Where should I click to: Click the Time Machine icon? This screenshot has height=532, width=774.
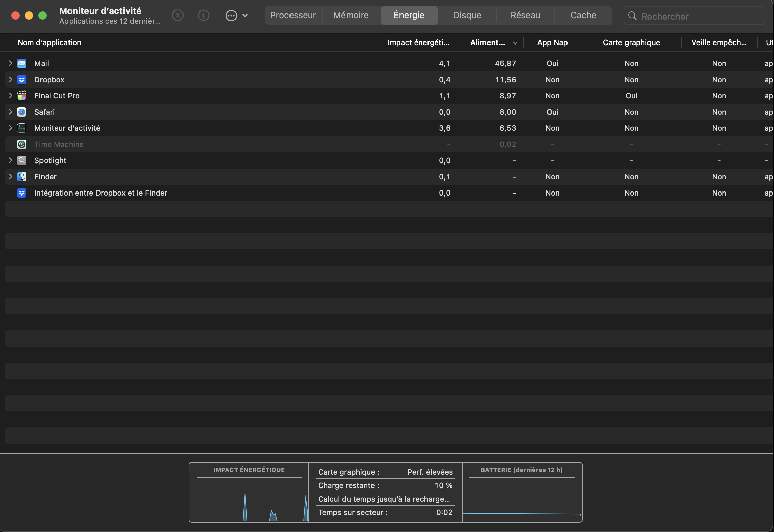pos(22,144)
